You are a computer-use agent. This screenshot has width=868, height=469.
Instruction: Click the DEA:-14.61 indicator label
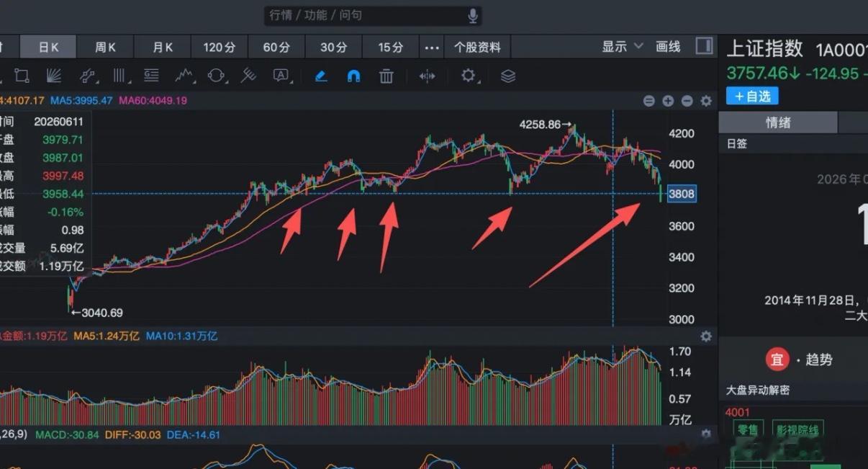(193, 435)
